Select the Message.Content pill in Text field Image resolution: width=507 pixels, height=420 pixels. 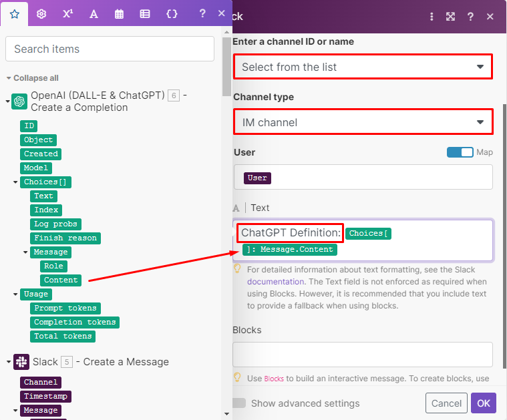(x=290, y=250)
